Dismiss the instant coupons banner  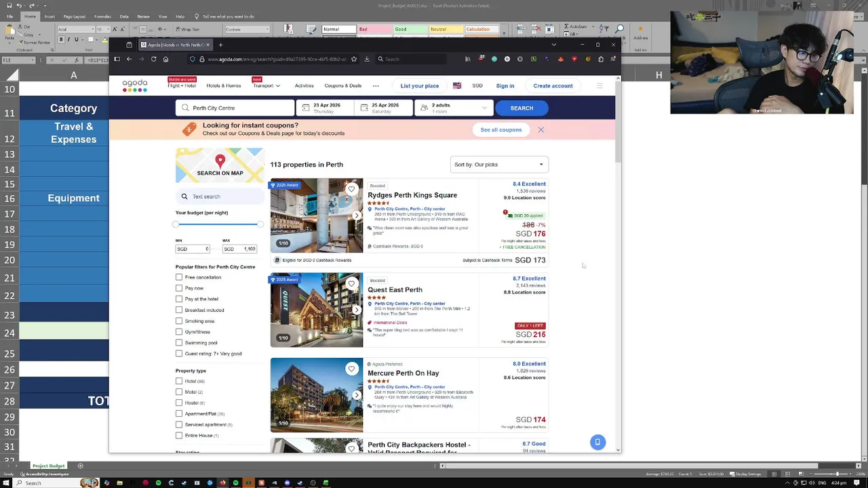(x=541, y=129)
